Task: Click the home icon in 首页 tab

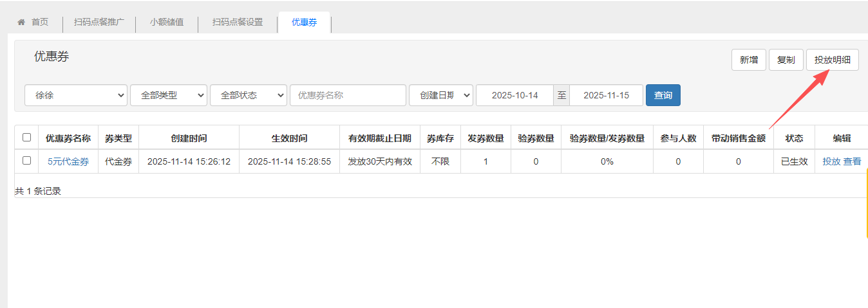Action: click(x=21, y=22)
